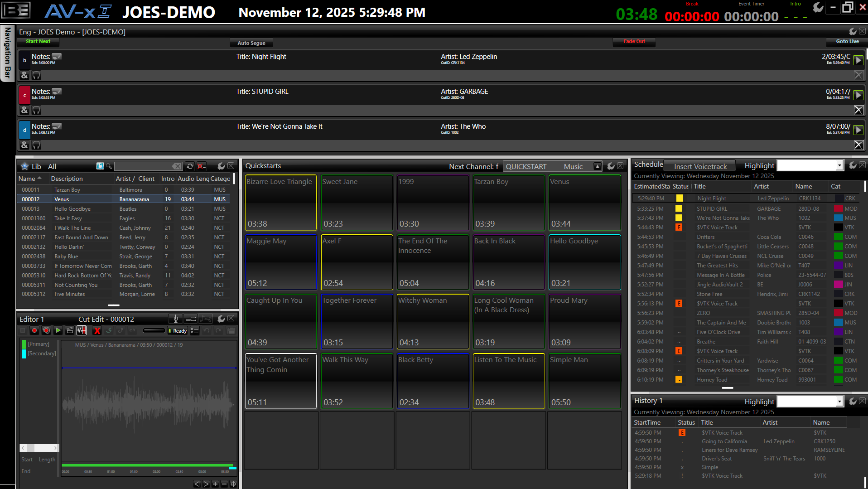868x489 pixels.
Task: Click the Next Channel up arrow in Quickstarts
Action: click(x=597, y=166)
